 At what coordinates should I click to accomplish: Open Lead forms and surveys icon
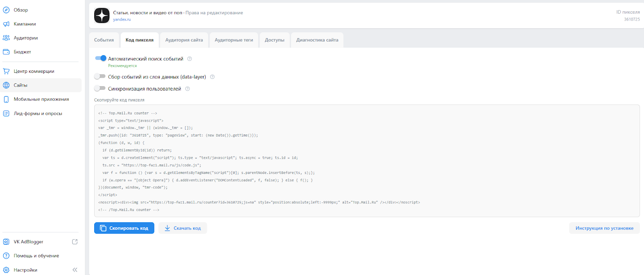tap(6, 114)
